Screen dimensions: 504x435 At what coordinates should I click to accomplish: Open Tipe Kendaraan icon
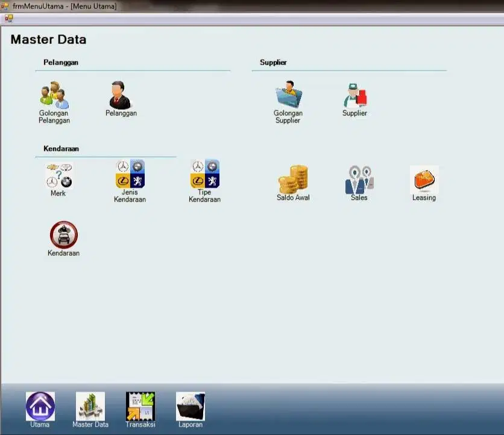(x=205, y=174)
